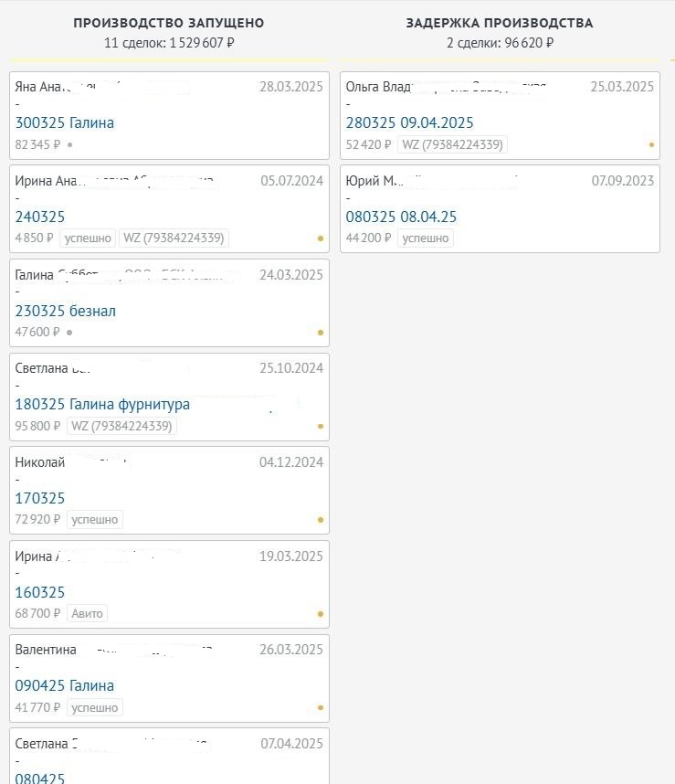This screenshot has height=784, width=675.
Task: Click успешно tag on Юрий's deal
Action: [426, 238]
